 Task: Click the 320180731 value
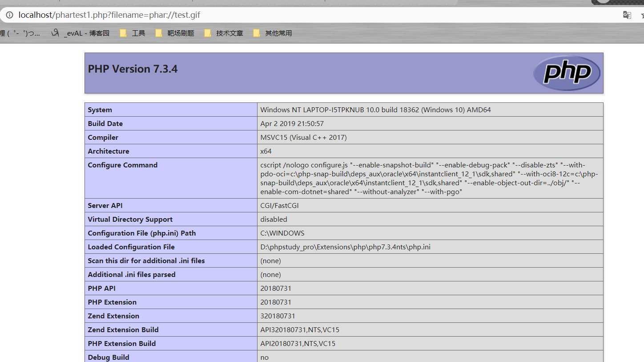click(278, 316)
